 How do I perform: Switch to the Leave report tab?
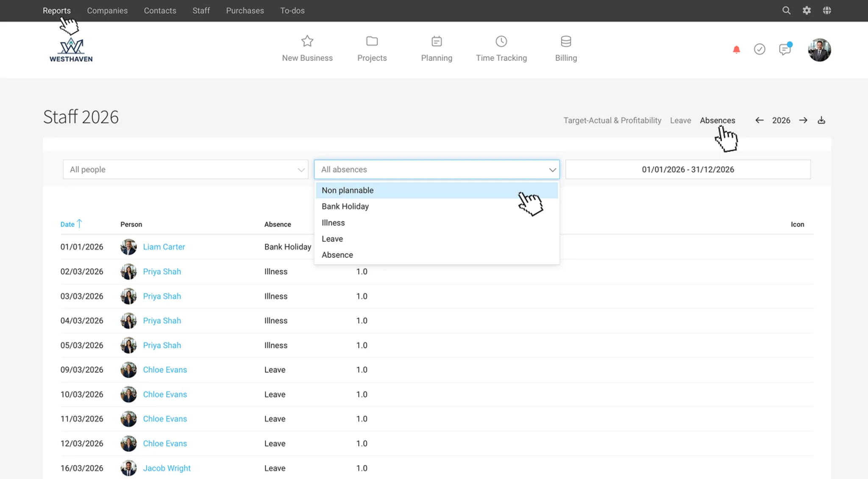[x=680, y=120]
